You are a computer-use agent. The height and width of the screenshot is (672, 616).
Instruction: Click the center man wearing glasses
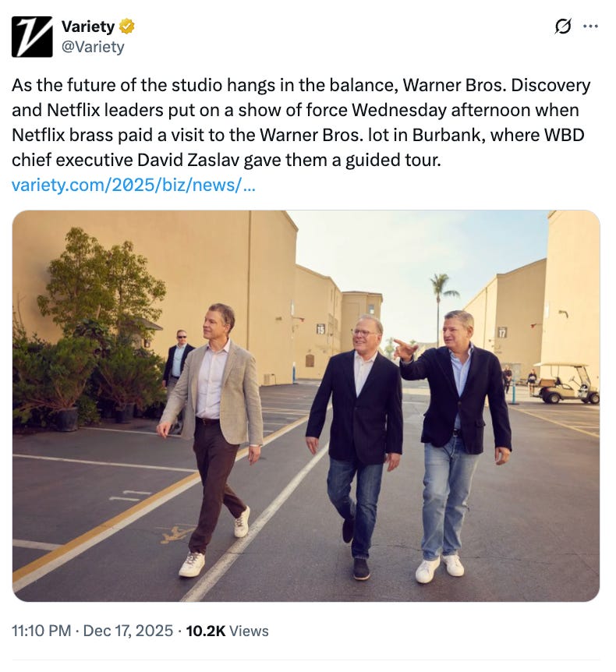click(x=355, y=447)
